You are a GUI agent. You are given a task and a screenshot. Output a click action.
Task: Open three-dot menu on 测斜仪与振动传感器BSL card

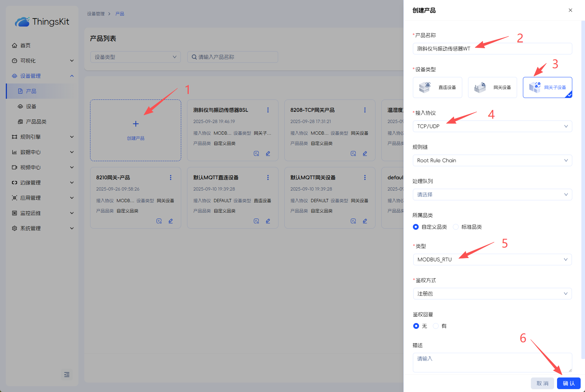point(268,110)
